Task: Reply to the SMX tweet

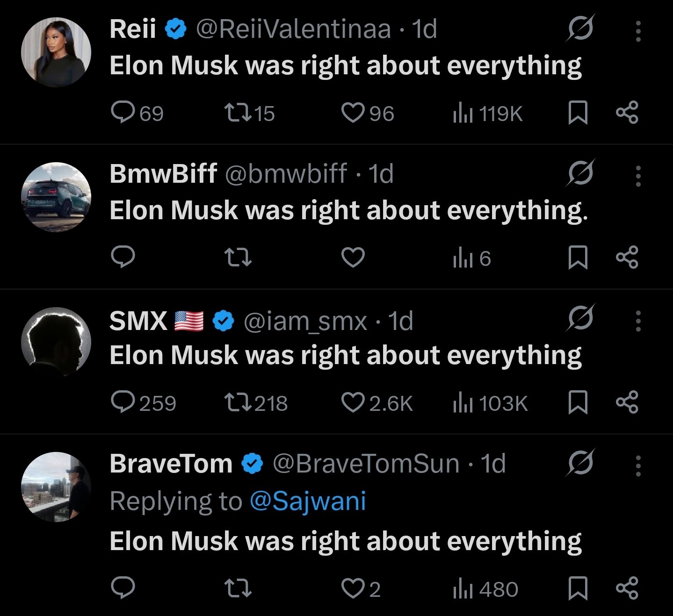Action: 123,402
